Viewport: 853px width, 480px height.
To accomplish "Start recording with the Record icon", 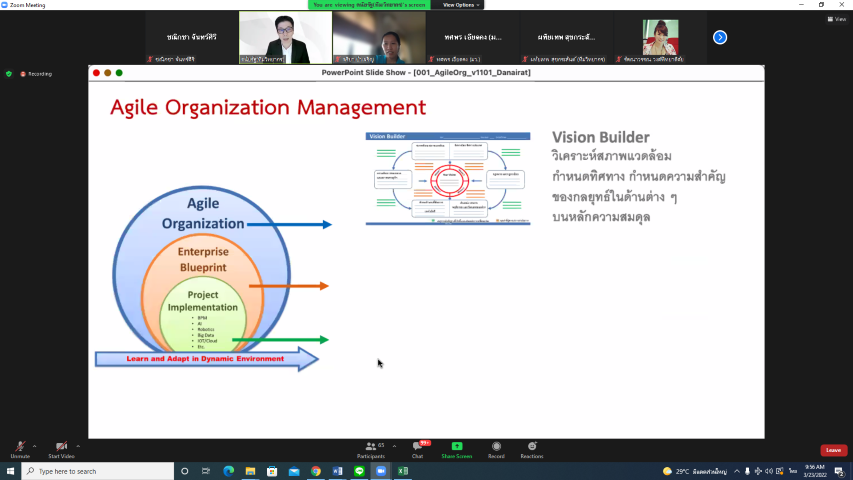I will point(496,446).
